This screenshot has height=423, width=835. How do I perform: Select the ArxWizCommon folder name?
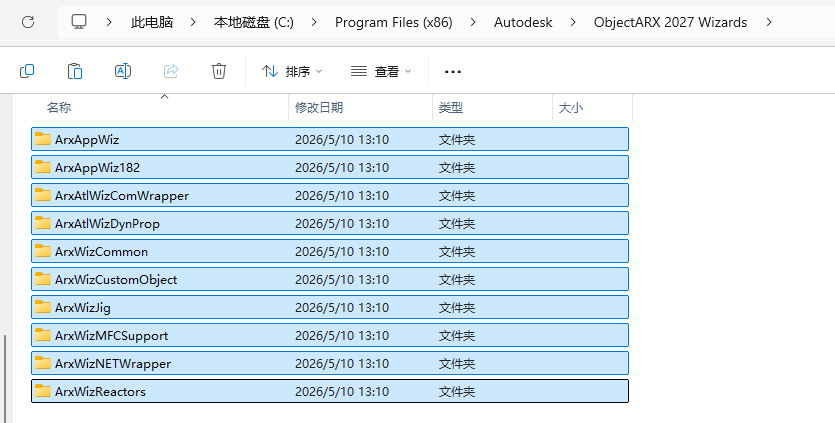pos(101,251)
